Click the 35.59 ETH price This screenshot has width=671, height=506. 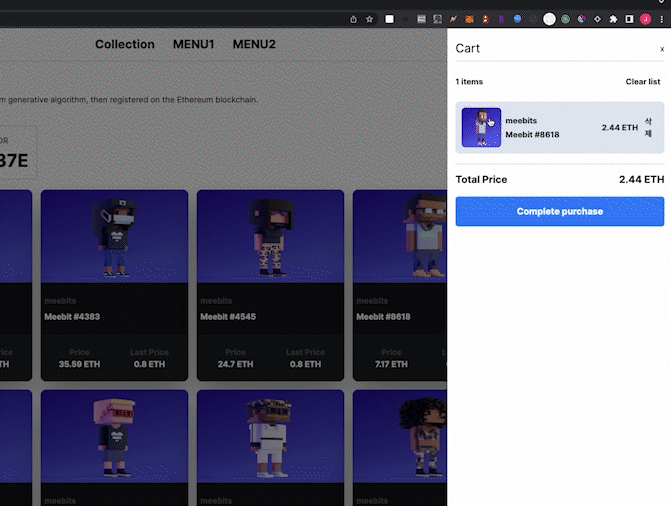click(79, 364)
